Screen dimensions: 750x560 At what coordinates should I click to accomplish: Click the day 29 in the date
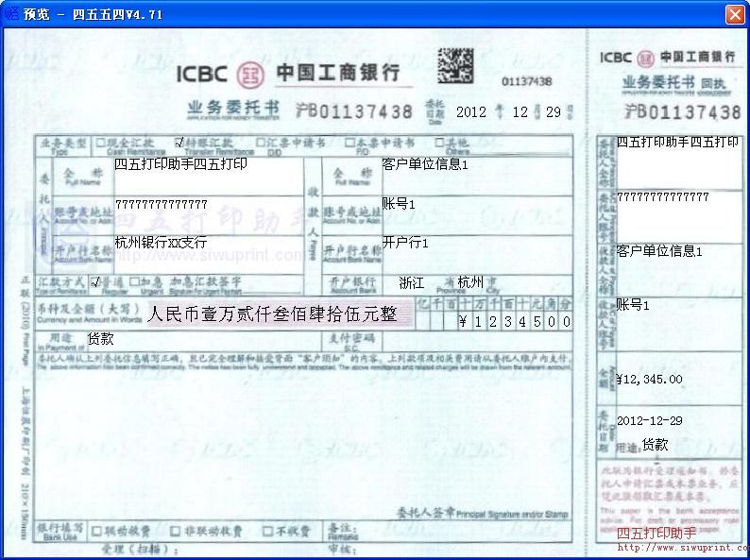tap(554, 112)
